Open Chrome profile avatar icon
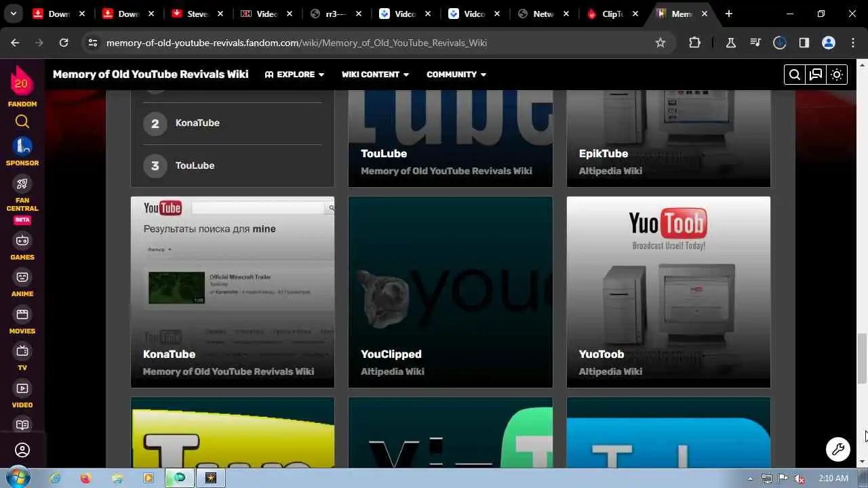The height and width of the screenshot is (488, 868). pyautogui.click(x=829, y=43)
